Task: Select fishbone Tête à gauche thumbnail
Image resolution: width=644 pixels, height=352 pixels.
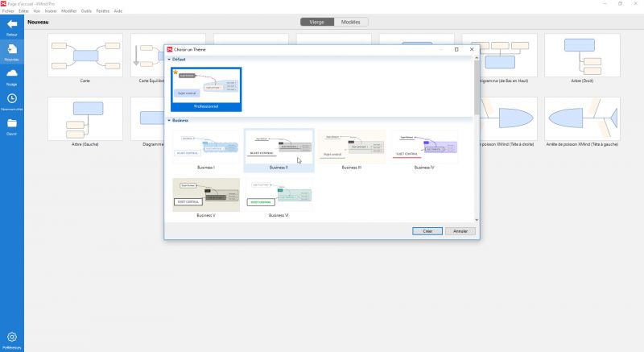Action: [582, 118]
